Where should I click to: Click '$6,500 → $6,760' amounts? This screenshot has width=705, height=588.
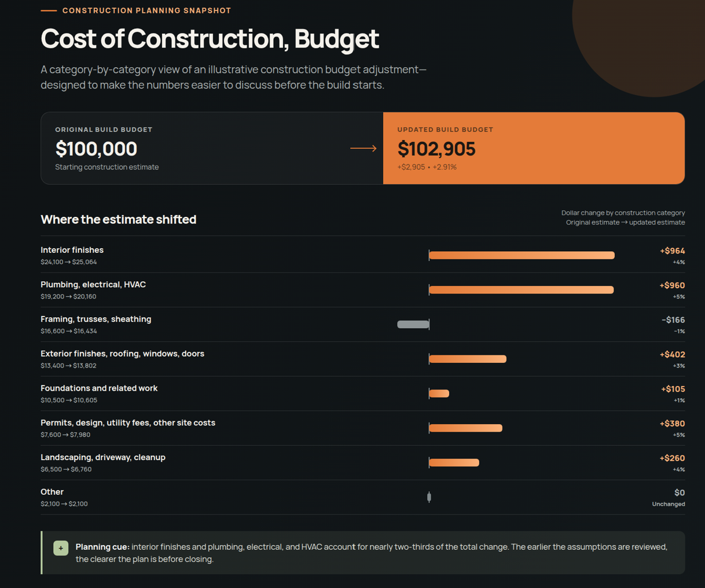66,469
